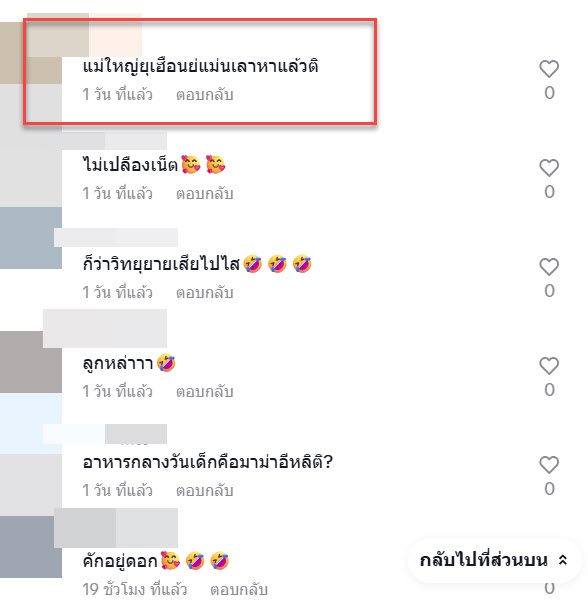Image resolution: width=588 pixels, height=610 pixels.
Task: Reply to the 'แม่ใหญ่ยุเฮือน' comment
Action: coord(205,95)
